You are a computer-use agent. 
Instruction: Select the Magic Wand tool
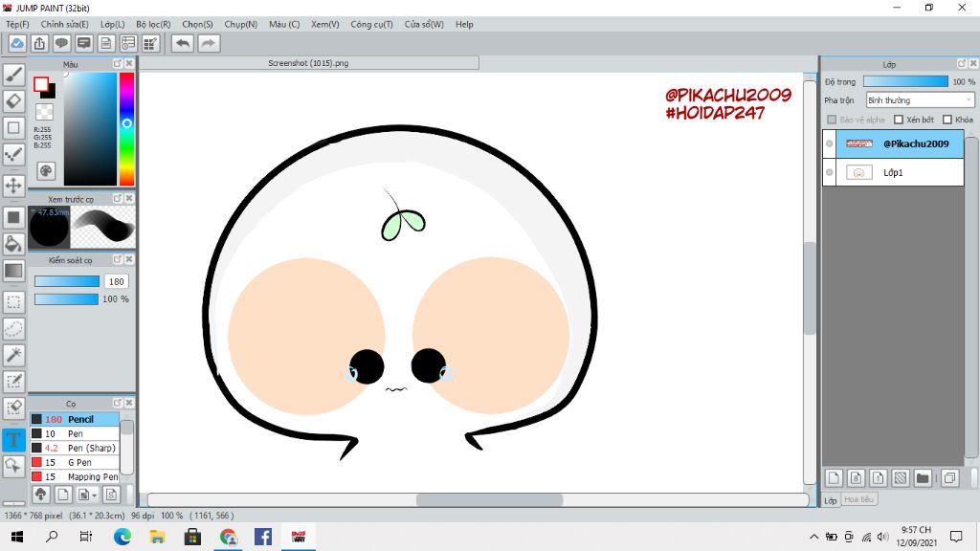tap(13, 355)
